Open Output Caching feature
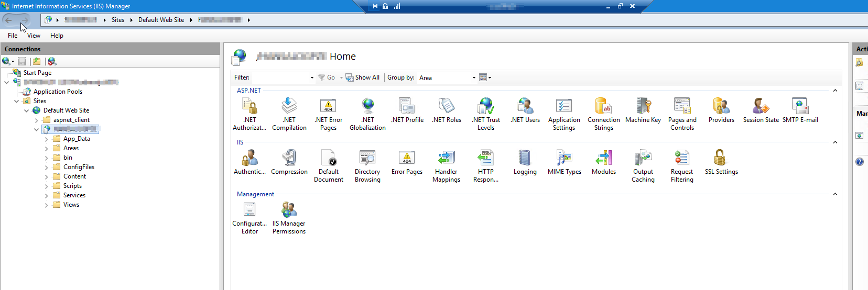868x290 pixels. coord(643,165)
